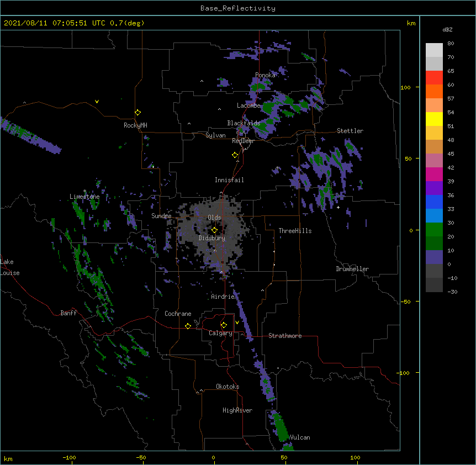Select the yellow diamond between Olds and Didsbury
Viewport: 476px width, 465px height.
point(214,230)
